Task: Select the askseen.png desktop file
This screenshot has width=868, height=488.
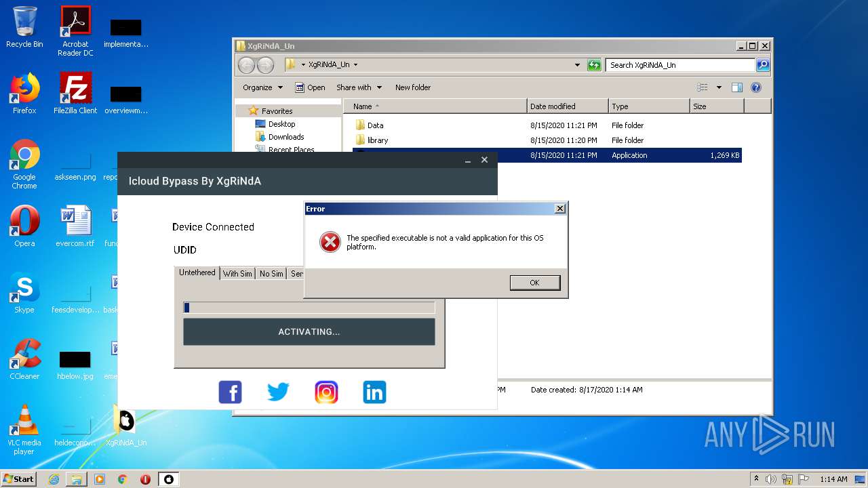Action: (75, 167)
